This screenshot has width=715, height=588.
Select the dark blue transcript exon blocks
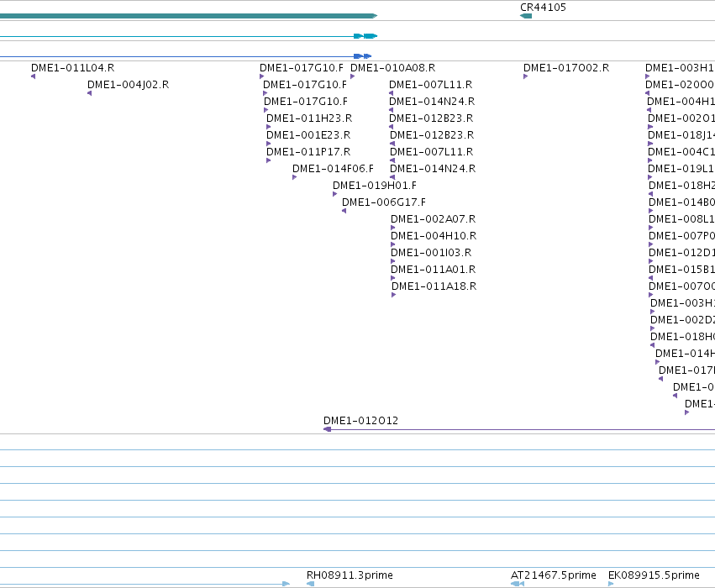362,56
